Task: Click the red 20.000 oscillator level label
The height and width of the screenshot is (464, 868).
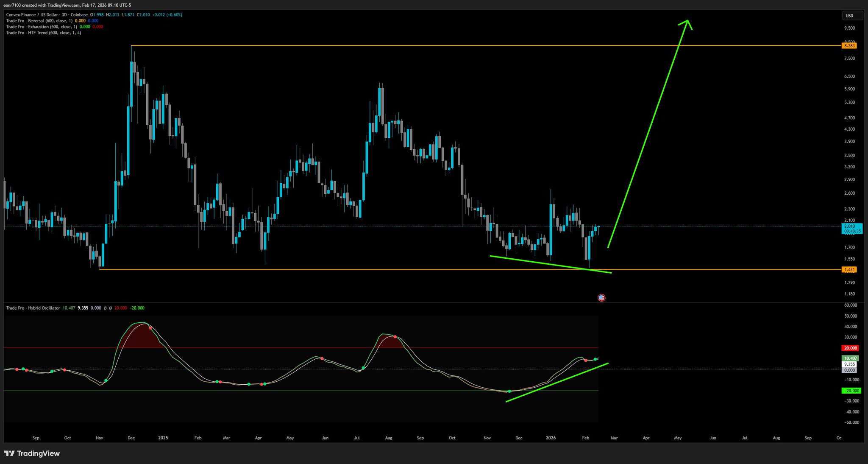Action: (850, 348)
